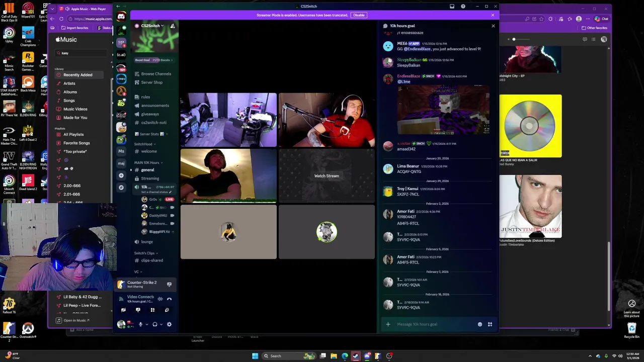Open the Discord inbox icon
Screen dimensions: 644x362
(452, 7)
